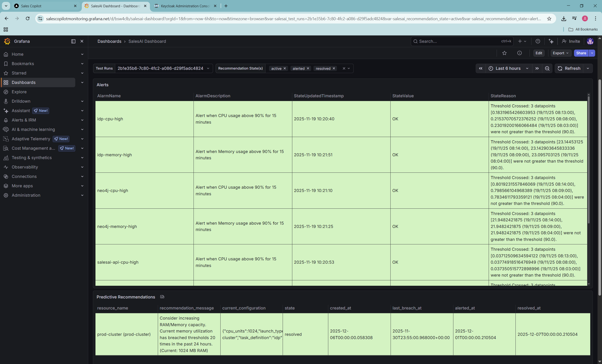602x364 pixels.
Task: Remove the 'resolved' recommendation state tag
Action: click(334, 68)
